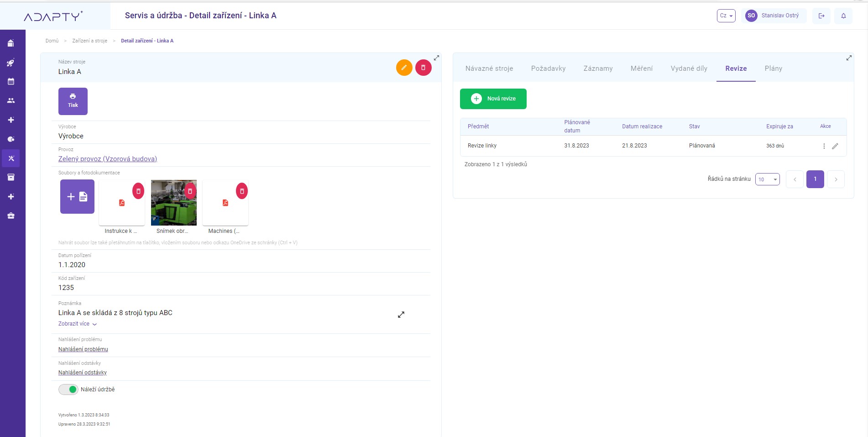Switch to the Záznamy tab
The width and height of the screenshot is (868, 437).
tap(598, 68)
